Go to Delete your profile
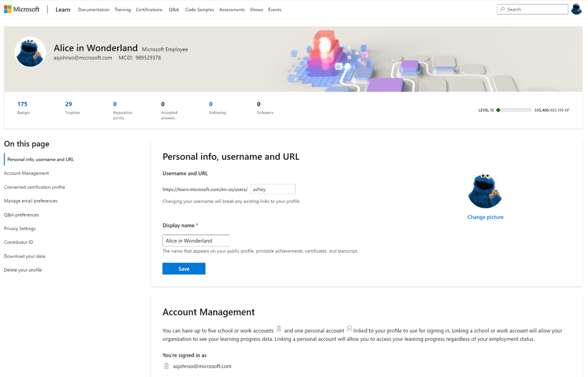Screen dimensions: 588x377 coord(23,270)
